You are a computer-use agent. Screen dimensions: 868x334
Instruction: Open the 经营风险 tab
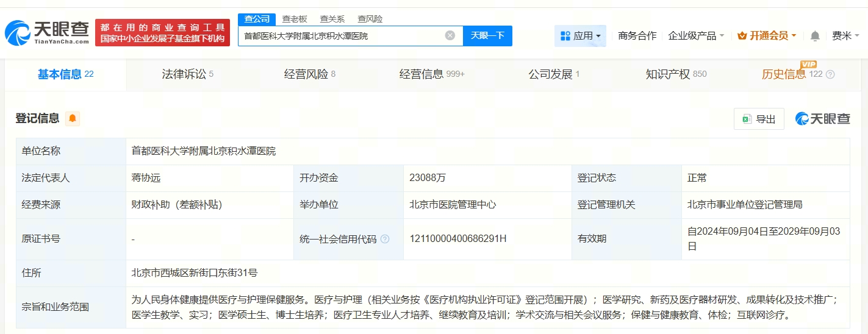pos(310,74)
